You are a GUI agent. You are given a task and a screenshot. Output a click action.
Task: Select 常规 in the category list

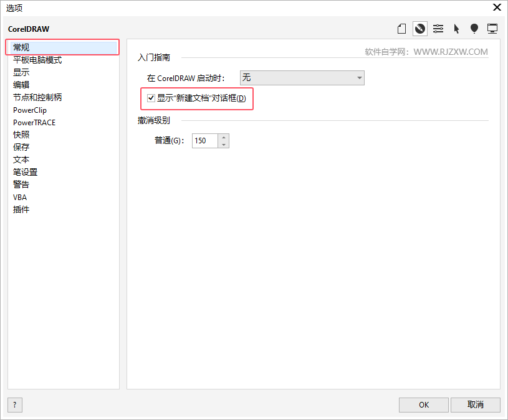click(64, 47)
